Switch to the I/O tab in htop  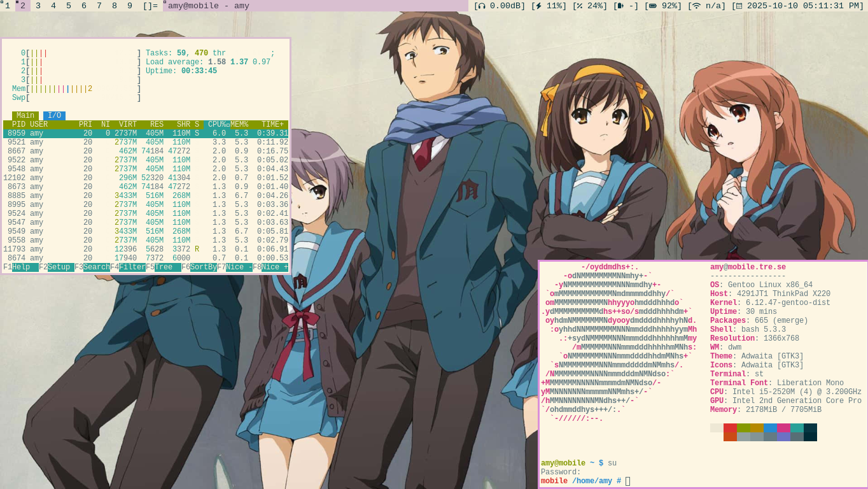tap(55, 116)
